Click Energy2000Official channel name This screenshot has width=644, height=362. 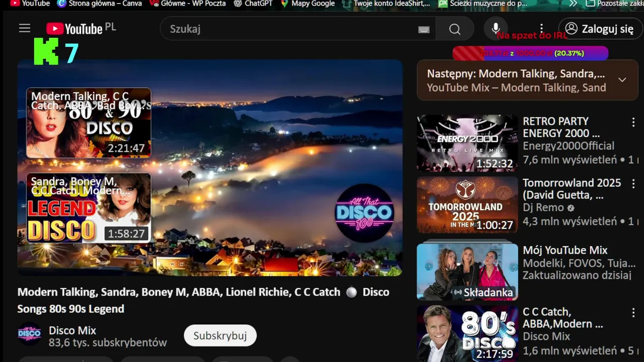point(569,146)
